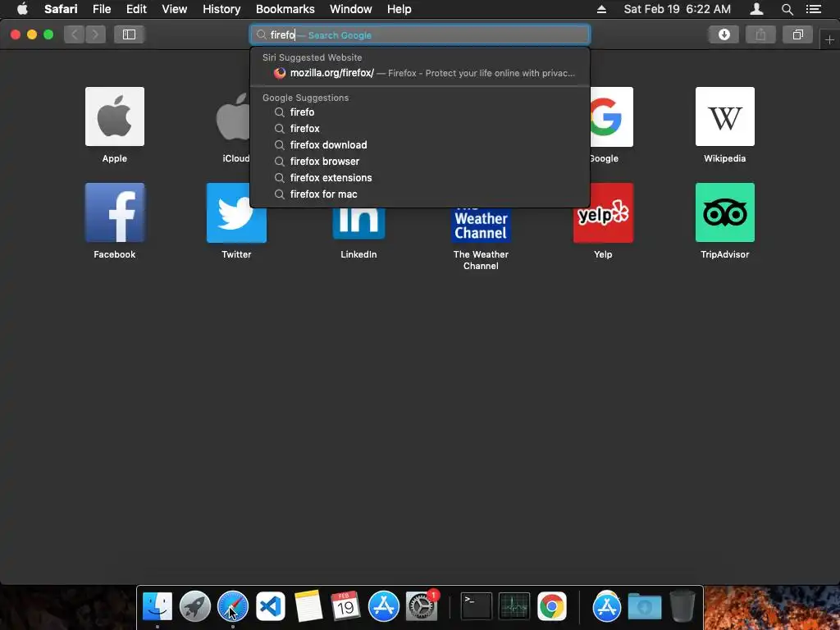840x630 pixels.
Task: Open Spotlight search magnifier
Action: [787, 9]
